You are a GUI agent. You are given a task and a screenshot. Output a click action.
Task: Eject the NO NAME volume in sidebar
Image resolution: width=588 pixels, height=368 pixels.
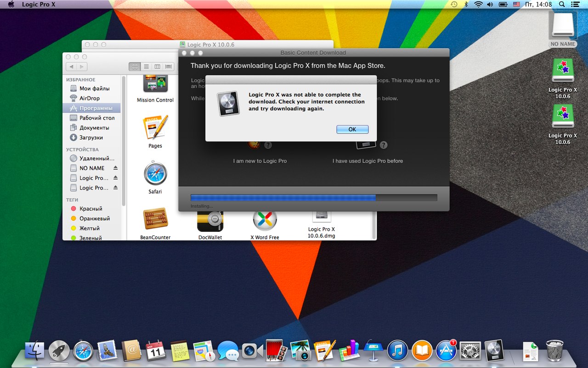coord(116,168)
